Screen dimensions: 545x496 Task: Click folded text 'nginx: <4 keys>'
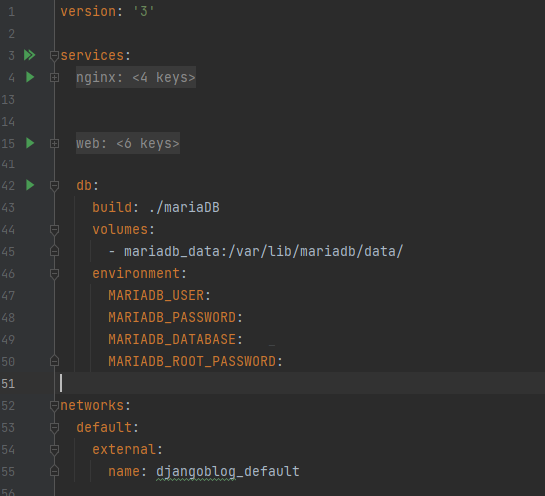coord(136,77)
